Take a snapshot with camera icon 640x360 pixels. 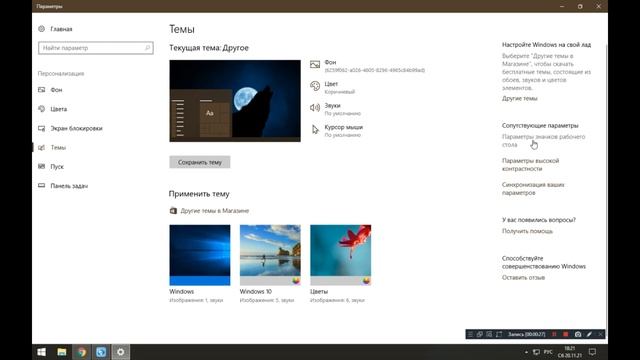[578, 334]
